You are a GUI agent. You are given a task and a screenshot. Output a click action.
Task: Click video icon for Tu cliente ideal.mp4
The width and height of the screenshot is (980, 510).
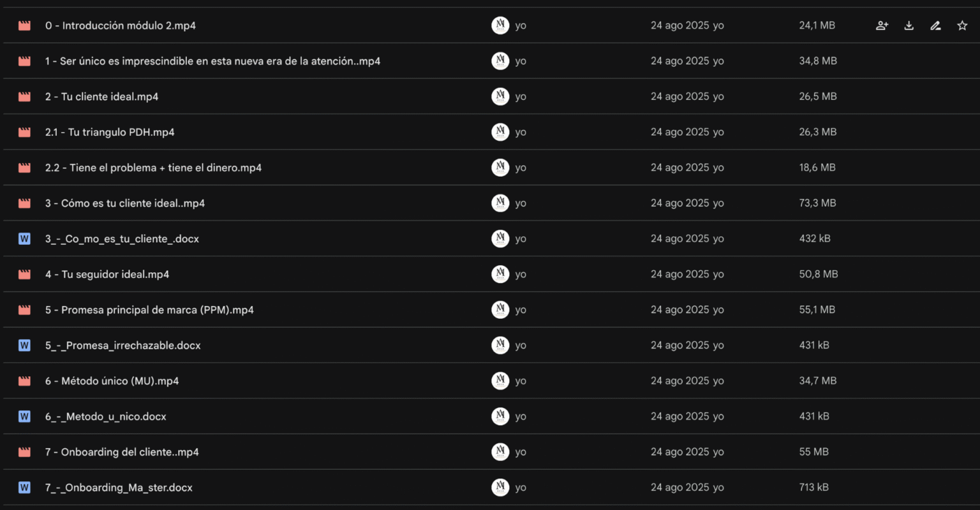pyautogui.click(x=25, y=97)
